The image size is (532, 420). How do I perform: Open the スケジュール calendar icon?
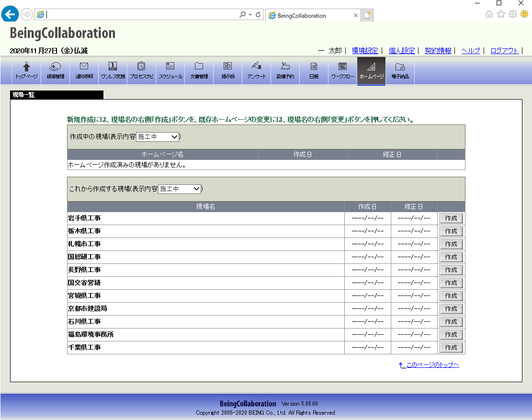[x=170, y=70]
